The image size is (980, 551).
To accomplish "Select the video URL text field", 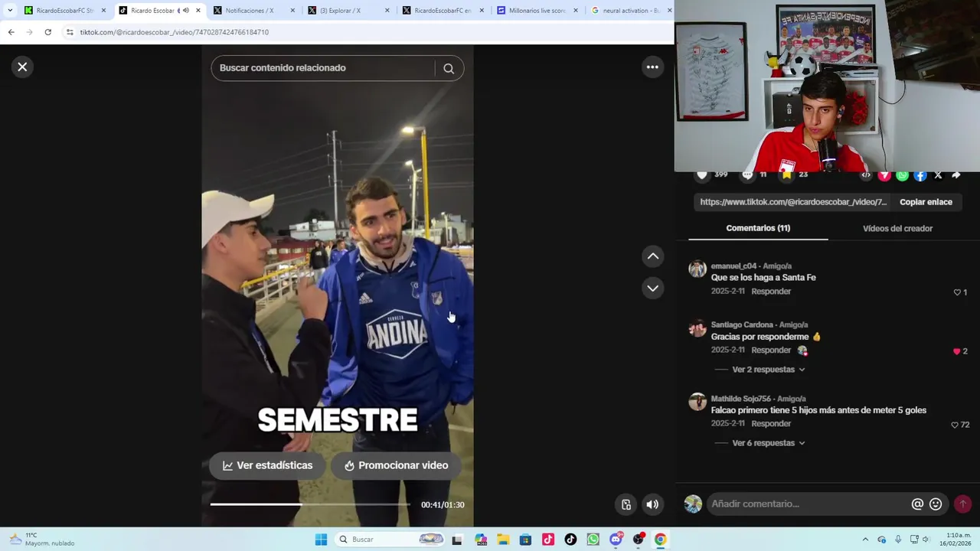I will [793, 202].
